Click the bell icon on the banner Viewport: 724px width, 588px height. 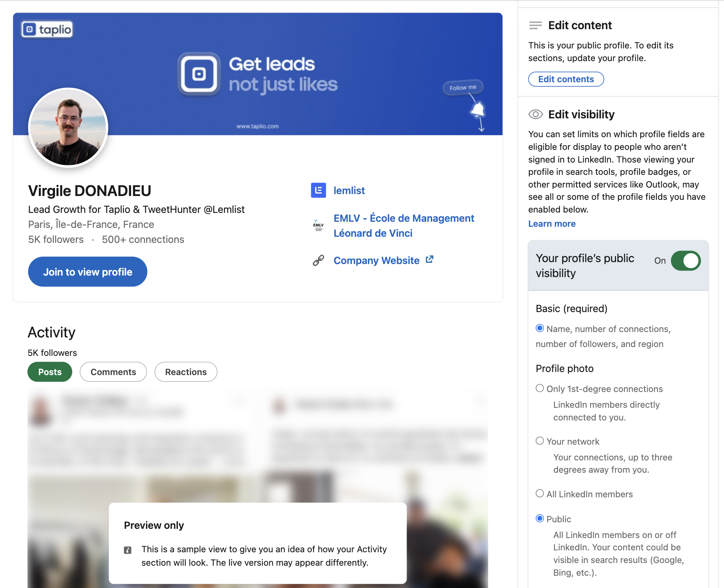point(477,110)
